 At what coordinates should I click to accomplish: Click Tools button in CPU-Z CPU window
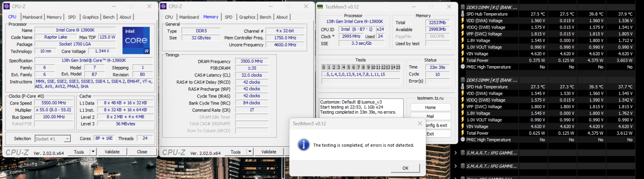pos(79,152)
